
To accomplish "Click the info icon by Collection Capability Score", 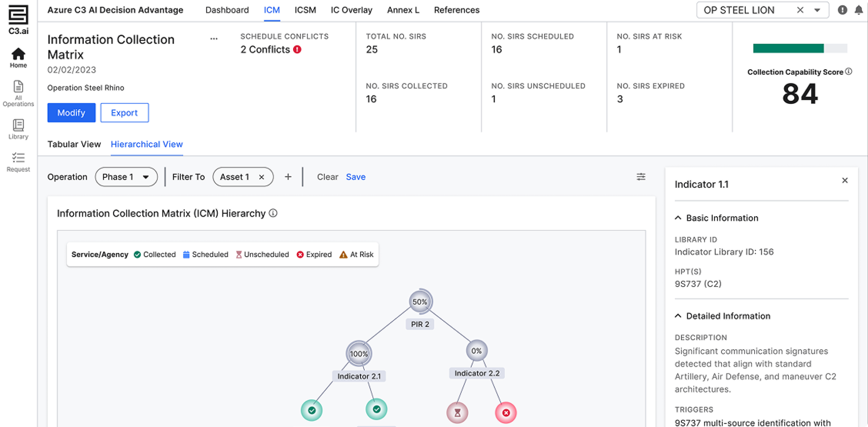I will click(x=849, y=72).
